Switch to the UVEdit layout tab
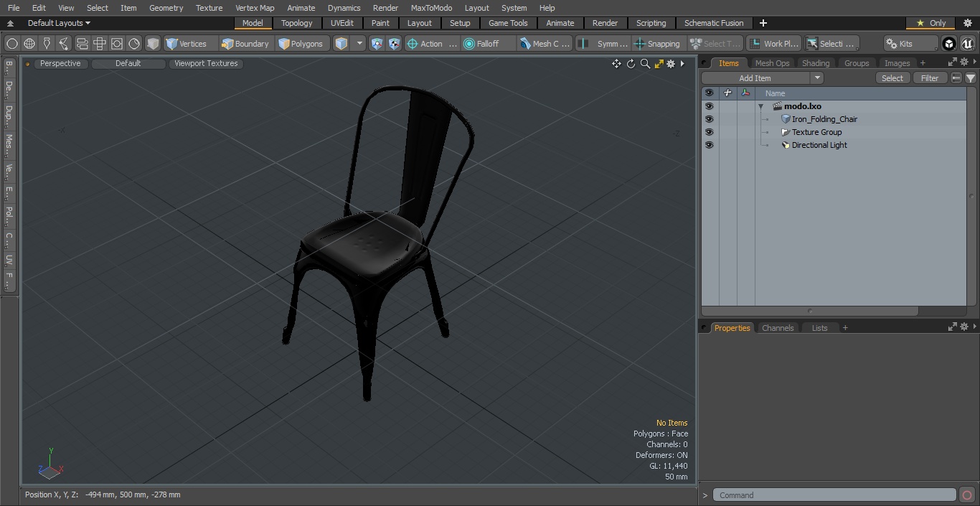Screen dimensions: 980x506 coord(342,23)
